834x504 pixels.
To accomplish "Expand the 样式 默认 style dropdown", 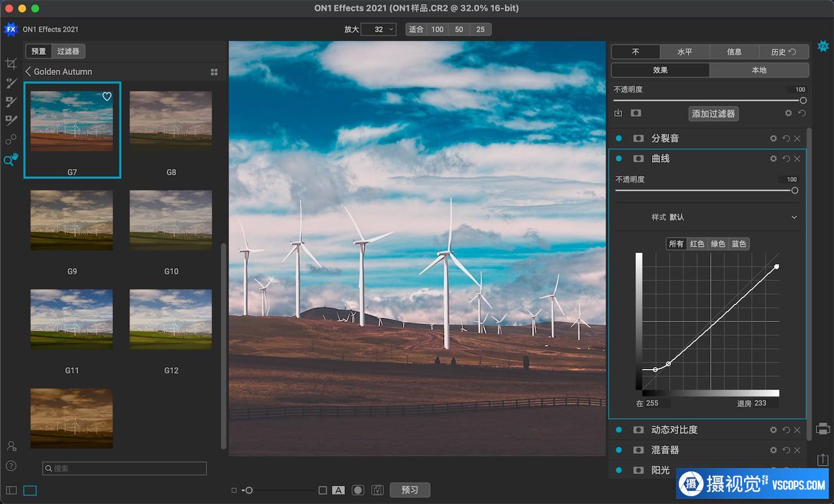I will (794, 217).
